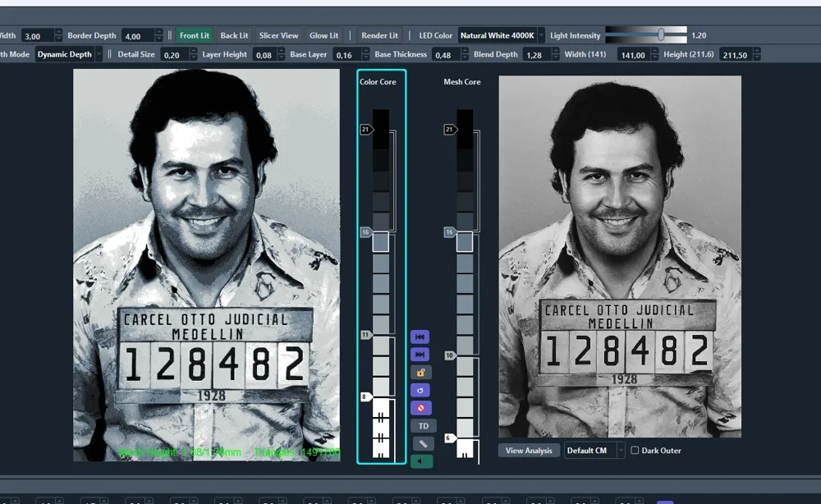The width and height of the screenshot is (821, 504).
Task: Click the Base Thickness stepper arrows
Action: [x=465, y=54]
